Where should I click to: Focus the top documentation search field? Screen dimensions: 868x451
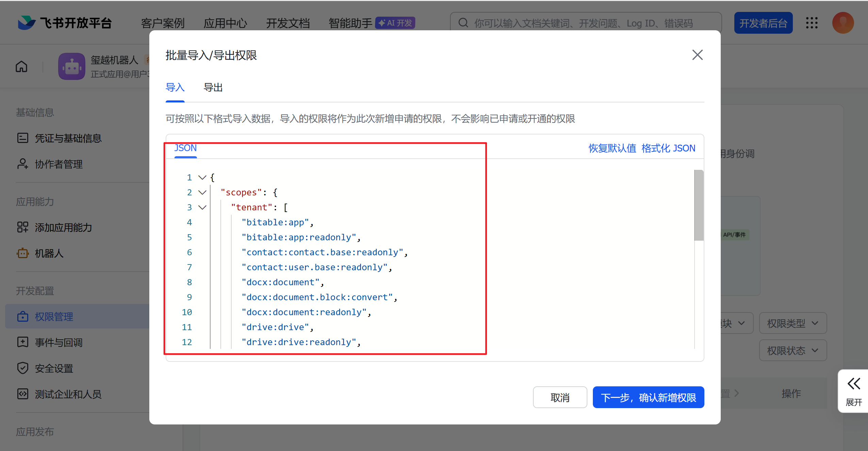point(586,23)
